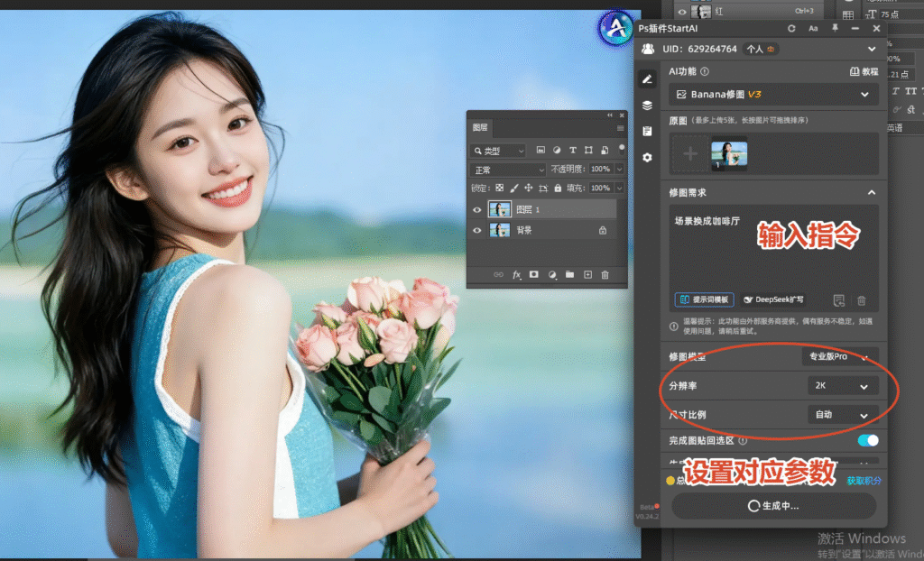The width and height of the screenshot is (924, 561).
Task: Add a layer style with fx icon
Action: pyautogui.click(x=516, y=274)
